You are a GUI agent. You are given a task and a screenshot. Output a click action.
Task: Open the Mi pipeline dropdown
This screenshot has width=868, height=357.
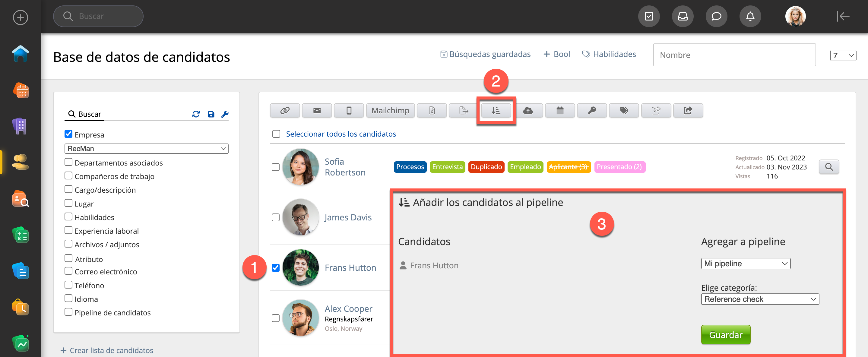click(746, 264)
